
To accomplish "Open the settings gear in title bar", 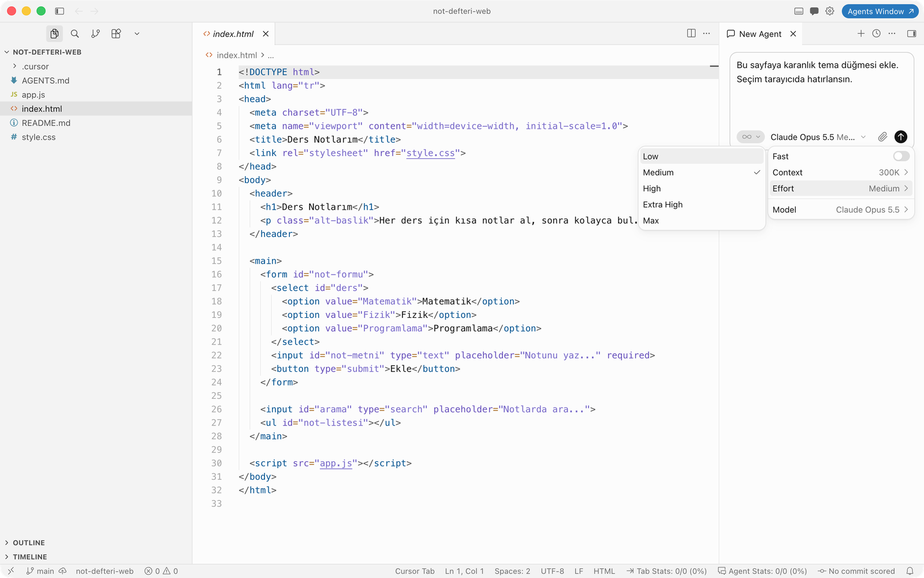I will tap(830, 11).
